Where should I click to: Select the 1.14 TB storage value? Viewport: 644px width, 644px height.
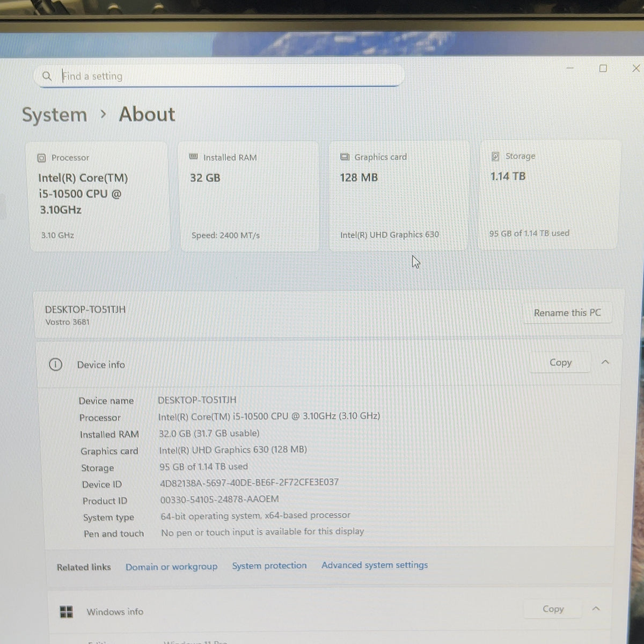coord(508,176)
